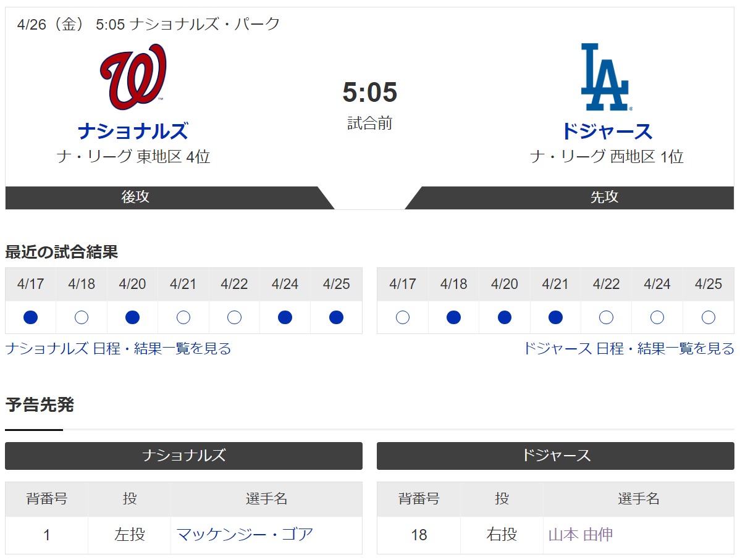This screenshot has height=560, width=740.
Task: Click the ナショナルズ starter table header
Action: coord(183,456)
